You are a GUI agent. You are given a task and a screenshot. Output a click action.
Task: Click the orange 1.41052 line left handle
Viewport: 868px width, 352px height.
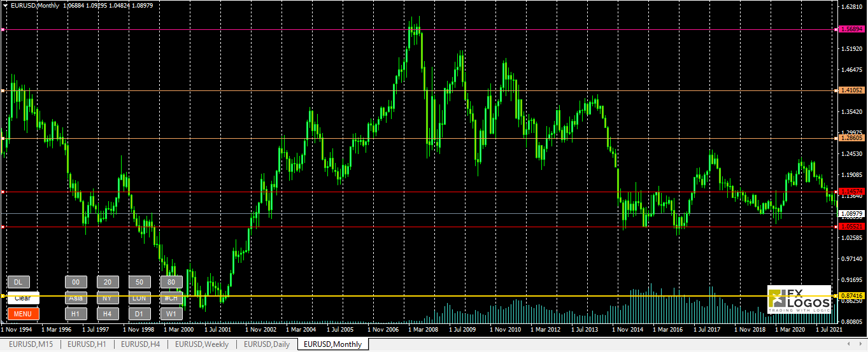click(x=3, y=90)
